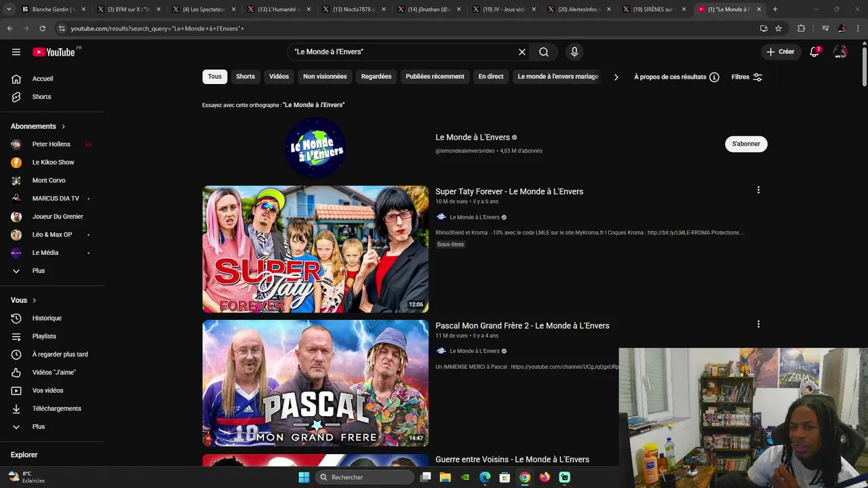Expand more subscriptions with Plus
868x488 pixels.
[52, 270]
